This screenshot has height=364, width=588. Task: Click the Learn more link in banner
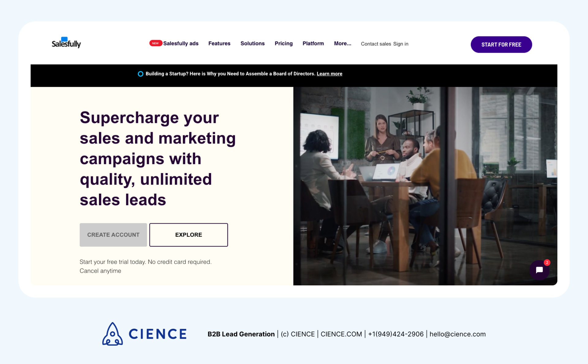(x=329, y=74)
